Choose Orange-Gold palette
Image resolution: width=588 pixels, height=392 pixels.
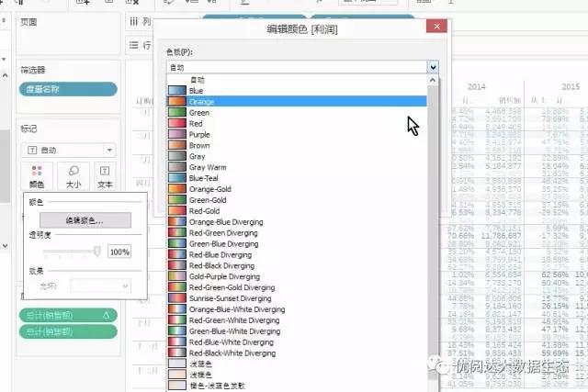click(x=297, y=189)
